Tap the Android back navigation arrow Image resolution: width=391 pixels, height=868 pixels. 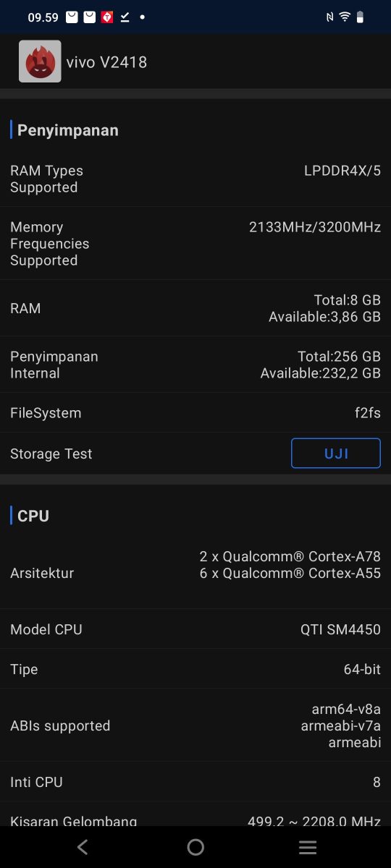tap(83, 847)
